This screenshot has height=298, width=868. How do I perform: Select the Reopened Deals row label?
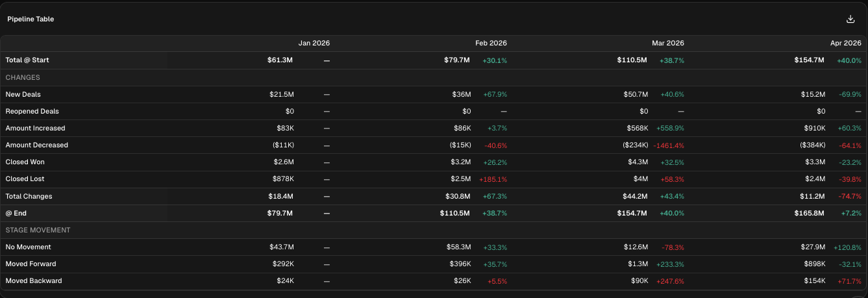[x=29, y=111]
